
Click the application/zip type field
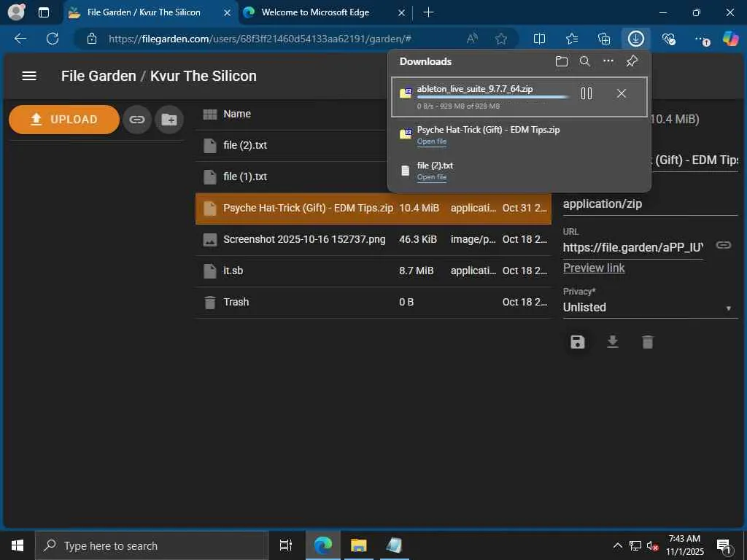650,204
